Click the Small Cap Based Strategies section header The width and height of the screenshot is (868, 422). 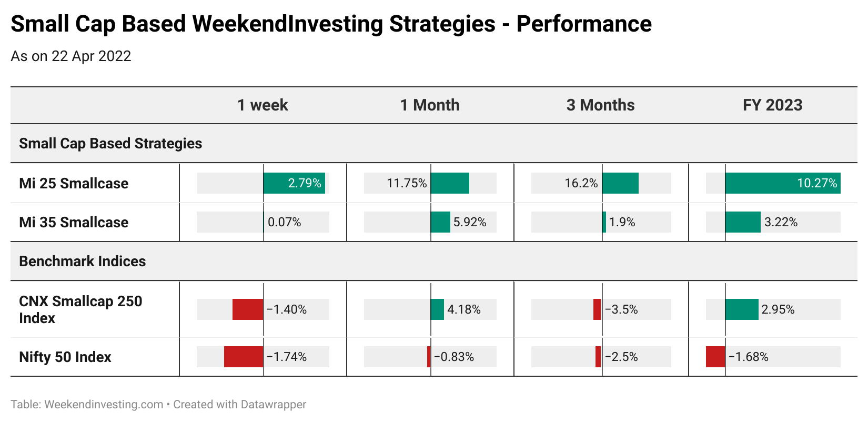pyautogui.click(x=110, y=144)
